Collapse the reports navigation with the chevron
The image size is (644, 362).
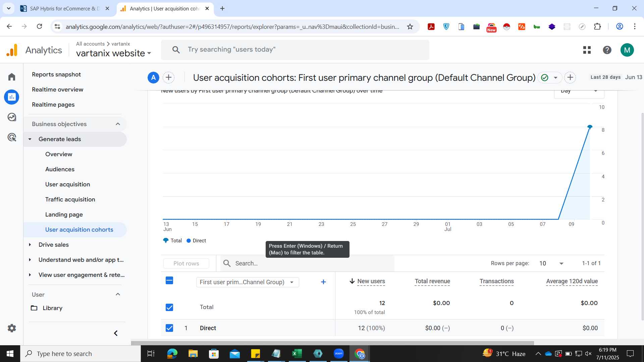(x=116, y=333)
